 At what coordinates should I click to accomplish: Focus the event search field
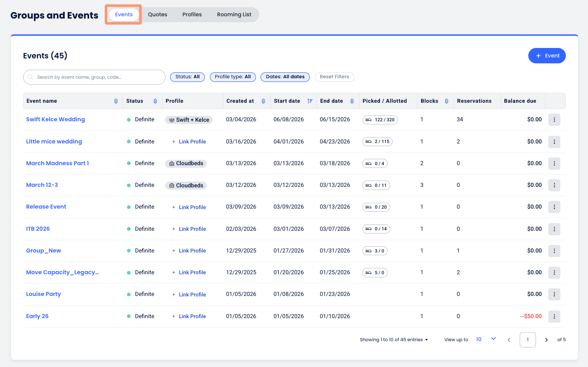[94, 77]
